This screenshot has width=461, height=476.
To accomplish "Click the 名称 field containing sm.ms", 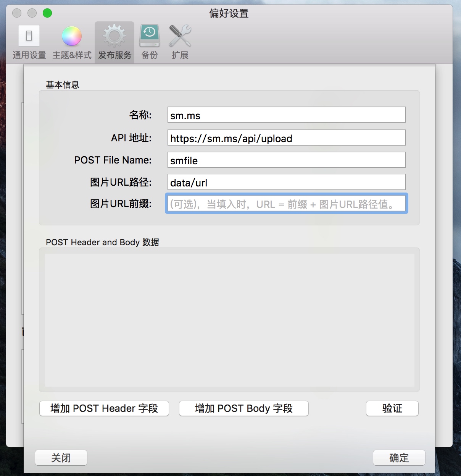I will point(286,115).
